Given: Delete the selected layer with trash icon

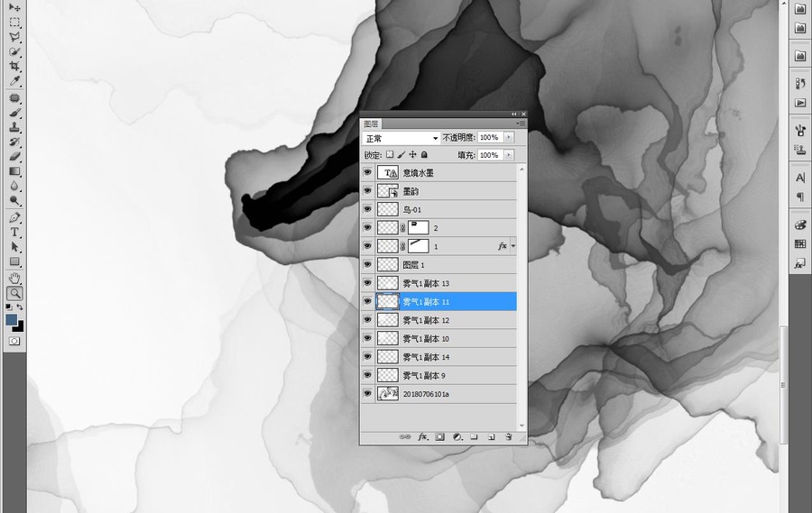Looking at the screenshot, I should click(x=509, y=437).
